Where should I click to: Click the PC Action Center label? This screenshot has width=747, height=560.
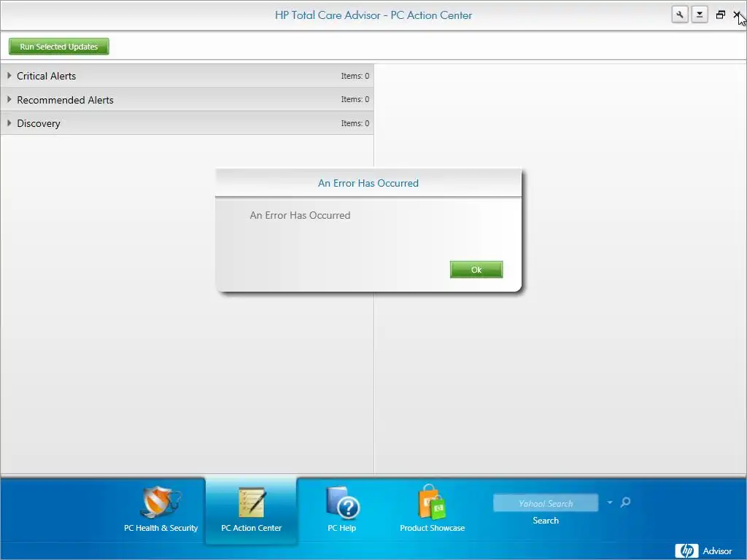[252, 528]
